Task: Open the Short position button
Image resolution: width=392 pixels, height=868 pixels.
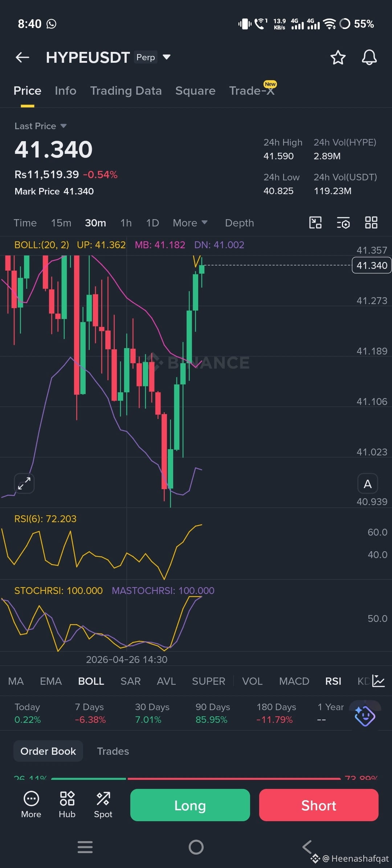Action: point(319,805)
